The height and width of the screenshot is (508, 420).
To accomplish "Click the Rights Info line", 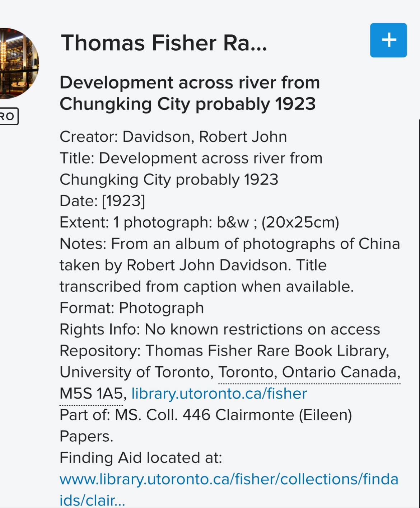I will pyautogui.click(x=220, y=329).
